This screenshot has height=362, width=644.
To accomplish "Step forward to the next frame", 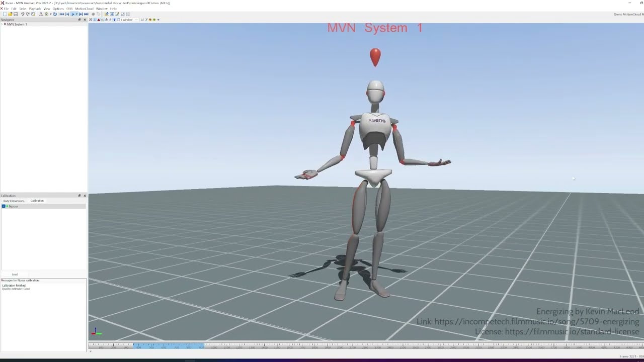I will (80, 14).
